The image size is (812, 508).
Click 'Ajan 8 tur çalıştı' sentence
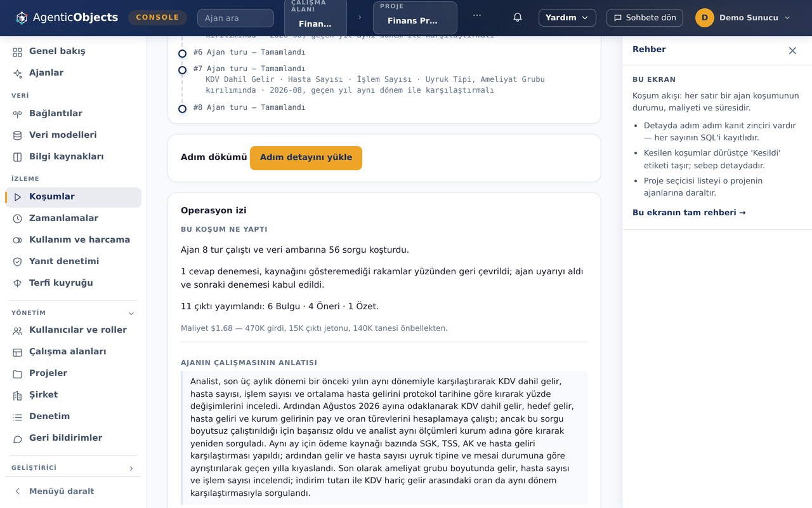[295, 250]
